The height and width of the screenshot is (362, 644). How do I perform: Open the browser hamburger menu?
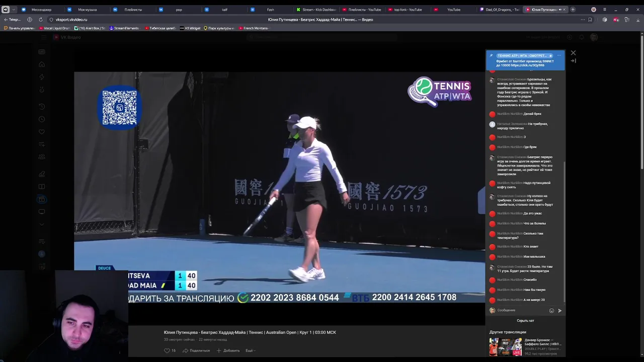(x=605, y=10)
